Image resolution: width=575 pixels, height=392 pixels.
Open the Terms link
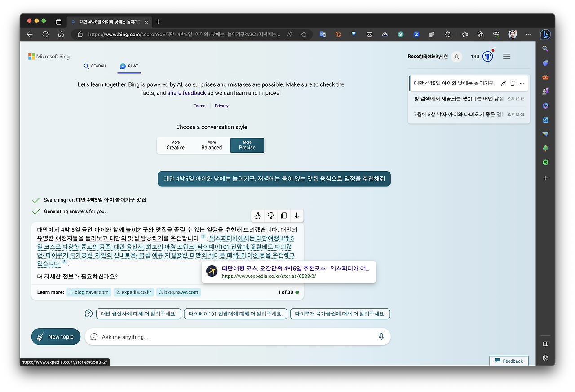[199, 106]
